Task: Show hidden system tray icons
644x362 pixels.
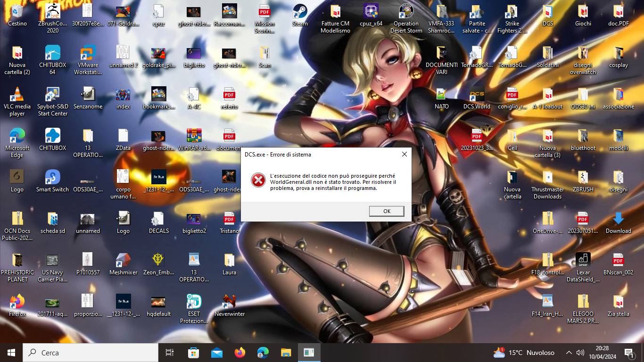Action: click(x=569, y=353)
